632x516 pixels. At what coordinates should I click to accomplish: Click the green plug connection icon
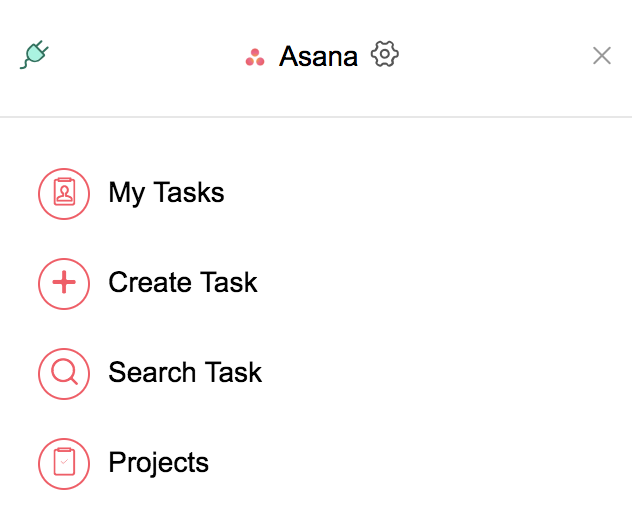(35, 54)
